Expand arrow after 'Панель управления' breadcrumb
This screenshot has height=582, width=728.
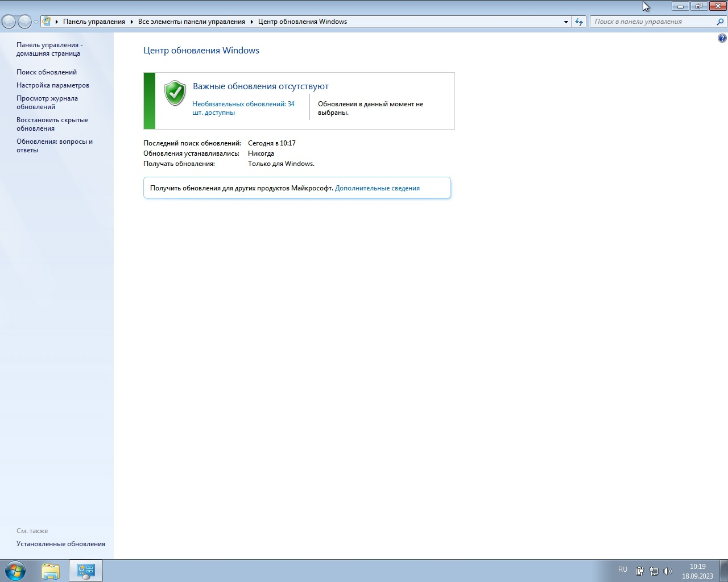tap(131, 22)
